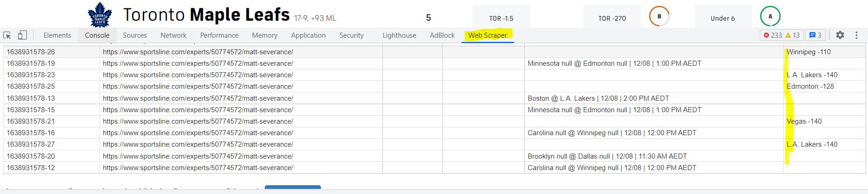Click the orange B grade circle
The image size is (868, 194).
659,16
